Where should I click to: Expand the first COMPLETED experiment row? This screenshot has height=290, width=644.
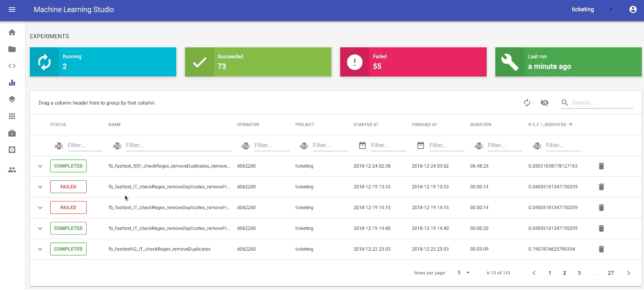(40, 166)
